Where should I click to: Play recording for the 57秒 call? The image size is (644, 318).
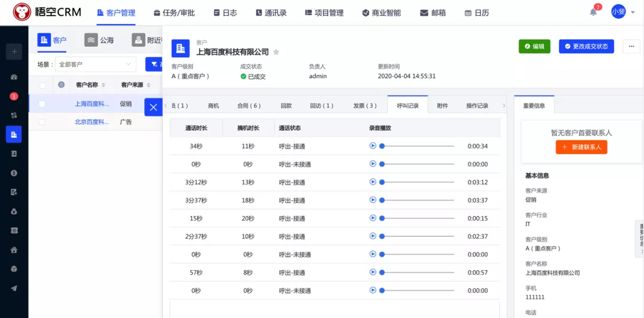point(373,272)
